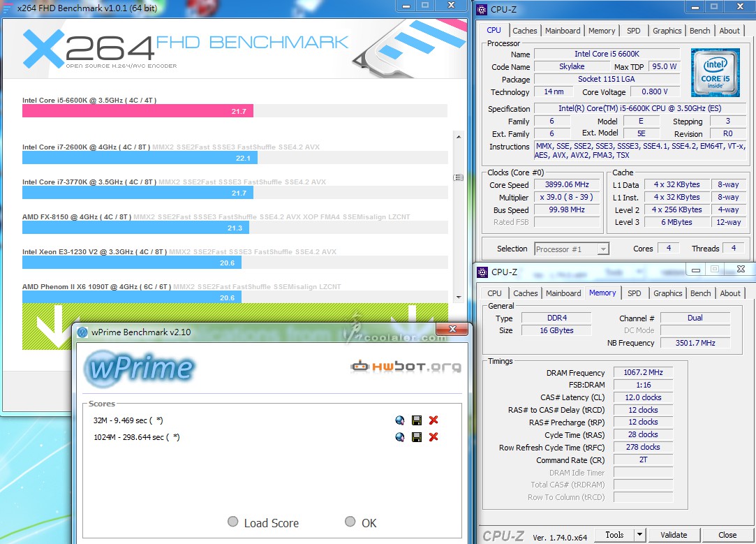Select the OK radio button in wPrime
The image size is (756, 544).
click(350, 522)
